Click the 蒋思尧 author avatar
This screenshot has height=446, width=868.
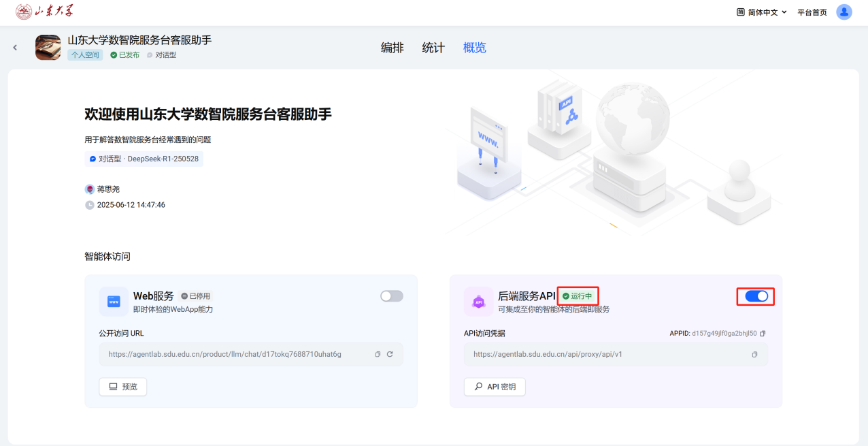(90, 189)
